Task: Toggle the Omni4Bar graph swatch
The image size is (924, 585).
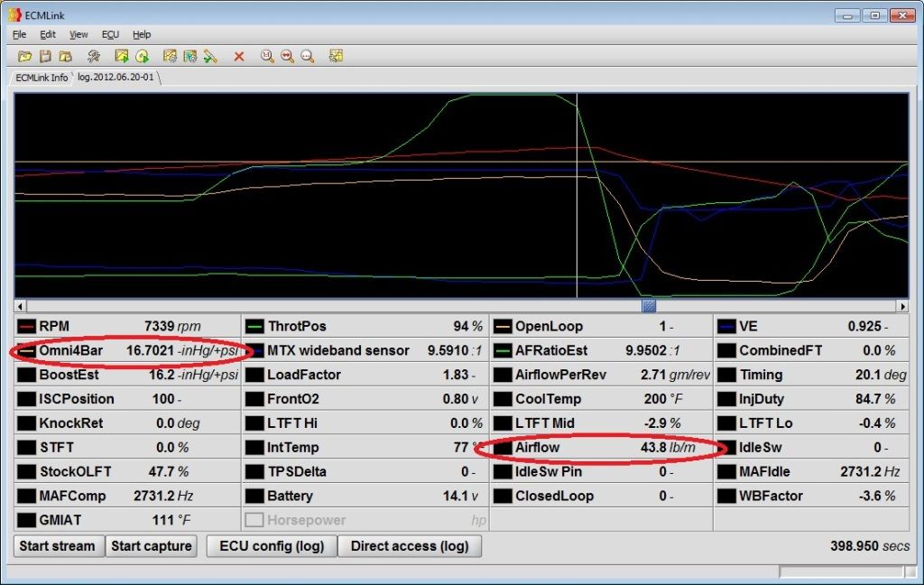Action: 26,350
